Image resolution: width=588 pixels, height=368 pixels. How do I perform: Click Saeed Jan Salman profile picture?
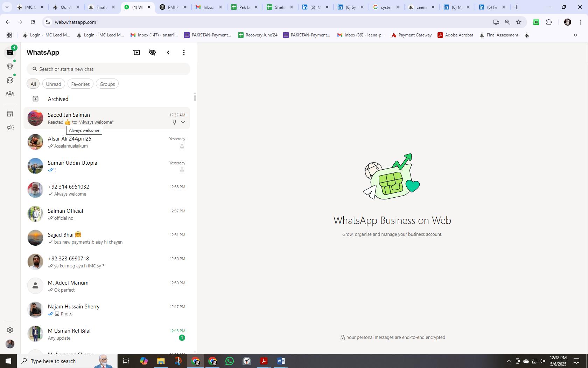click(x=35, y=118)
